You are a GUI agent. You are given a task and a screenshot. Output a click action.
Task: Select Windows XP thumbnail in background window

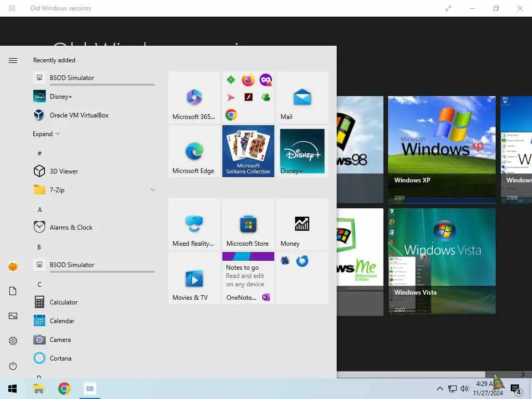click(442, 149)
